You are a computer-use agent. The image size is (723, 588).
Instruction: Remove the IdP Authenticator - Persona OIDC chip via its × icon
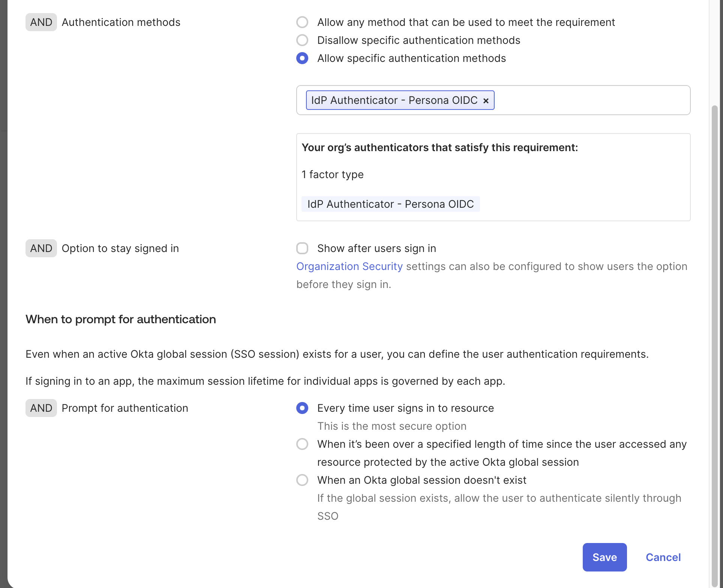[486, 100]
